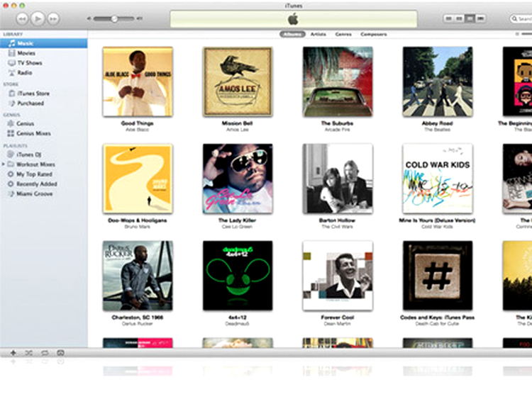Screen dimensions: 532x399
Task: Click the low-volume speaker icon
Action: (x=89, y=18)
